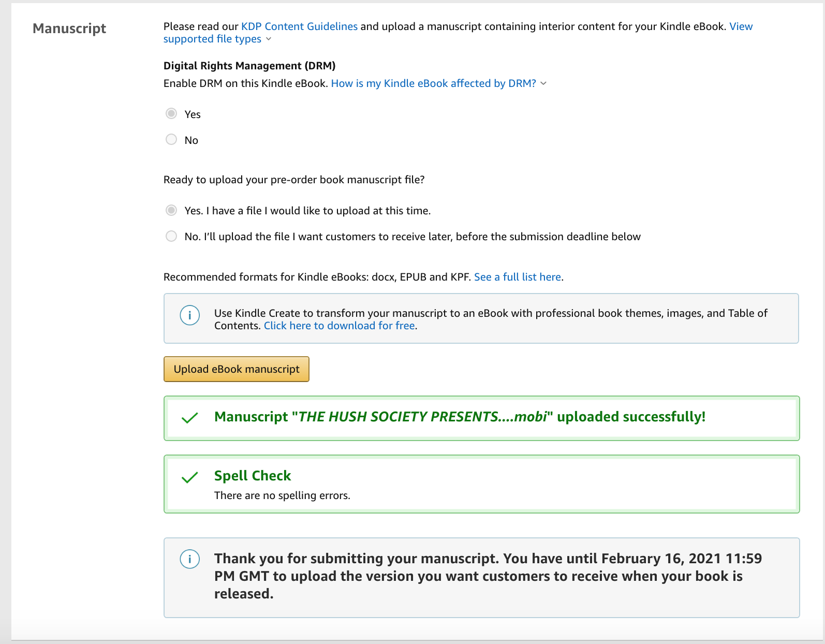Open 'How is my Kindle eBook affected by DRM?'
The height and width of the screenshot is (644, 825).
[x=434, y=83]
